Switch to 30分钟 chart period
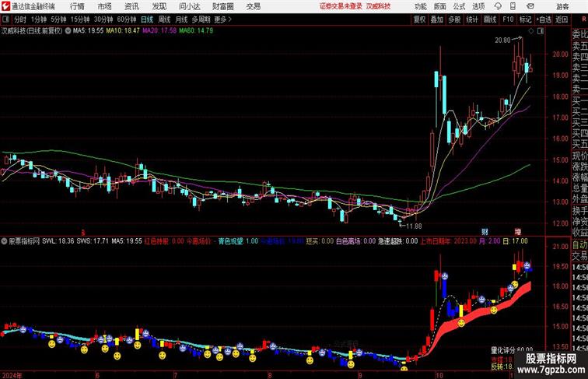Image resolution: width=588 pixels, height=379 pixels. [x=103, y=19]
